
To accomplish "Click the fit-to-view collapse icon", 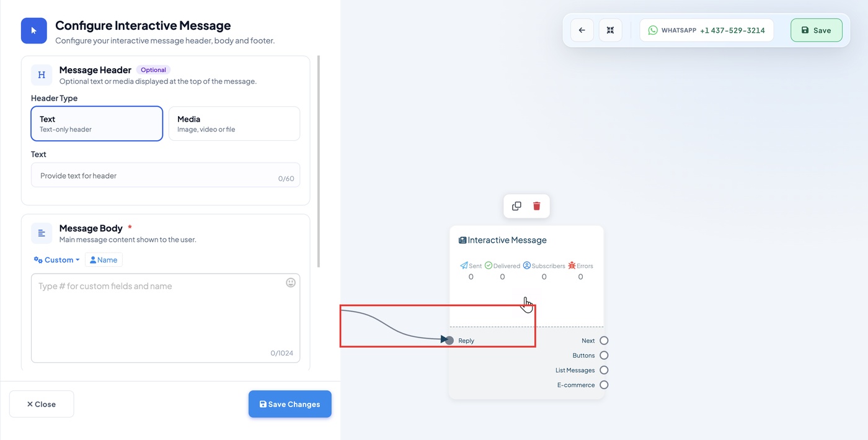I will [610, 30].
